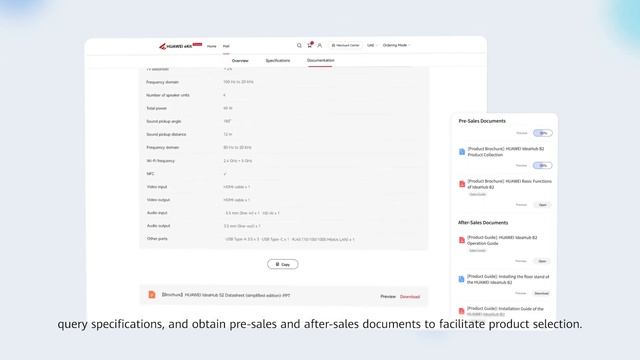The height and width of the screenshot is (360, 640).
Task: Click the 'Sound pickup distance' specification row
Action: pyautogui.click(x=284, y=134)
